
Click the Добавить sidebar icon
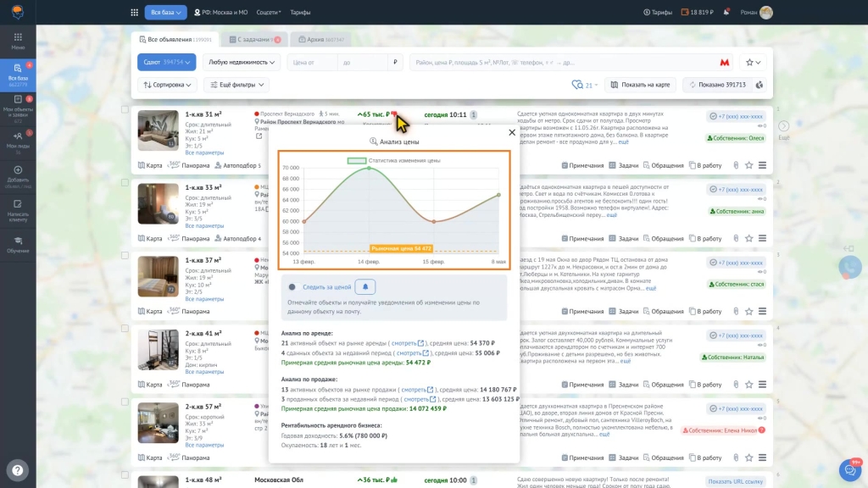[x=18, y=176]
